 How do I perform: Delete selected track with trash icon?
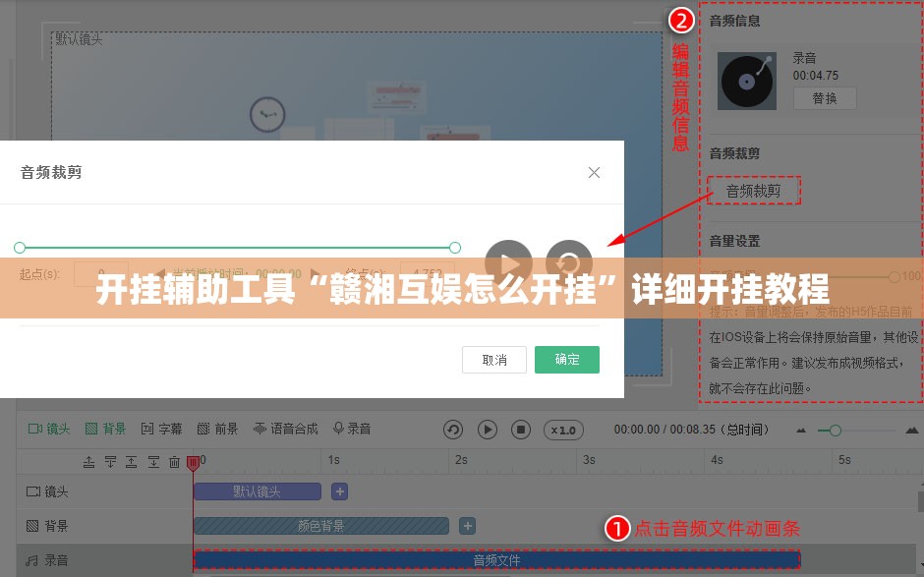pyautogui.click(x=174, y=462)
